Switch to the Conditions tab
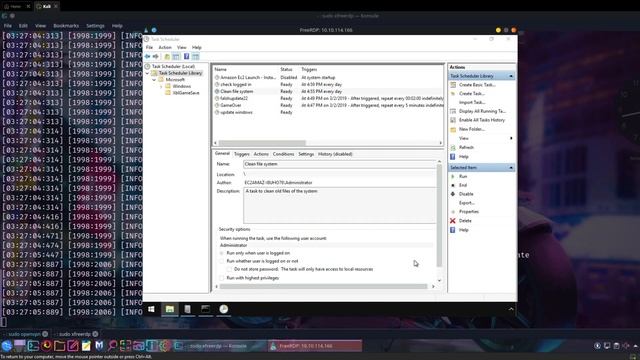Image resolution: width=640 pixels, height=360 pixels. pyautogui.click(x=283, y=154)
